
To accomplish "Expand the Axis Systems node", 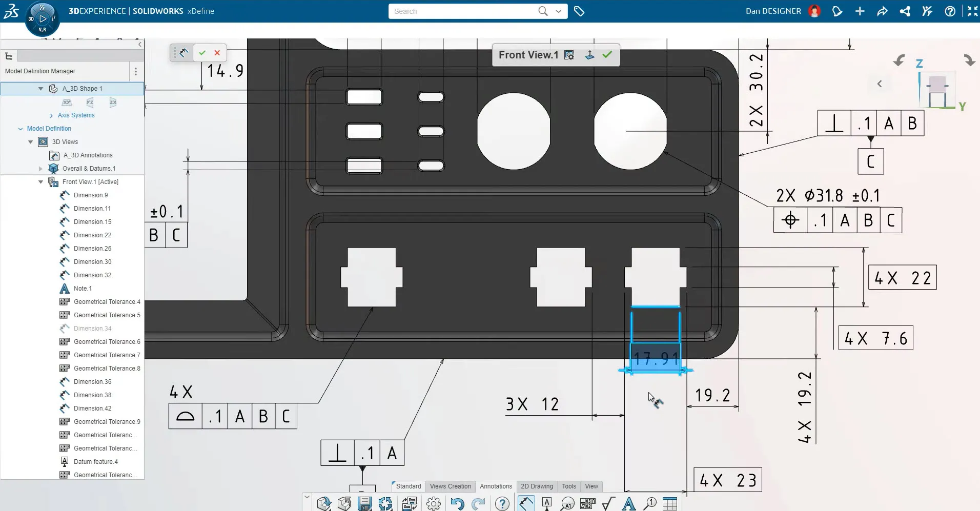I will [x=51, y=116].
